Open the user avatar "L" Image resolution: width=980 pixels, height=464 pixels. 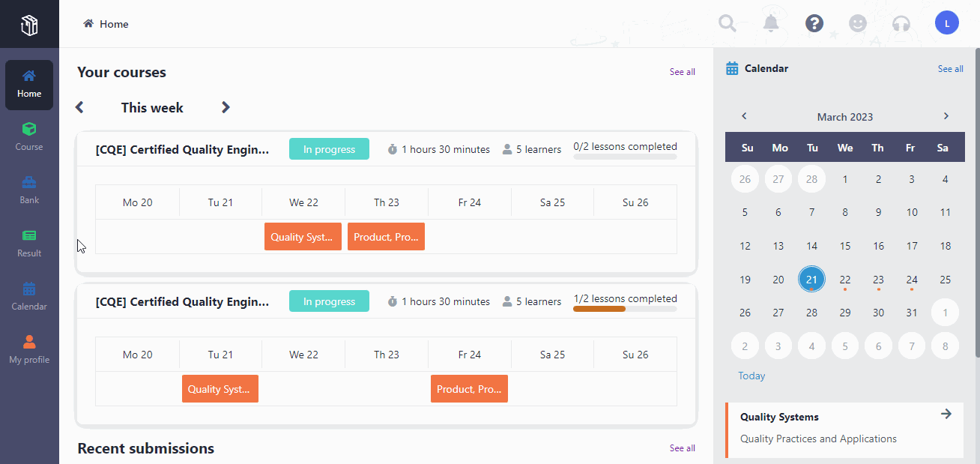click(x=947, y=23)
